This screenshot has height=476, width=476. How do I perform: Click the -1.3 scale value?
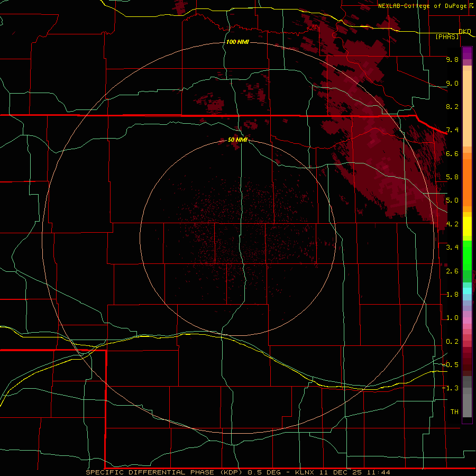[451, 388]
